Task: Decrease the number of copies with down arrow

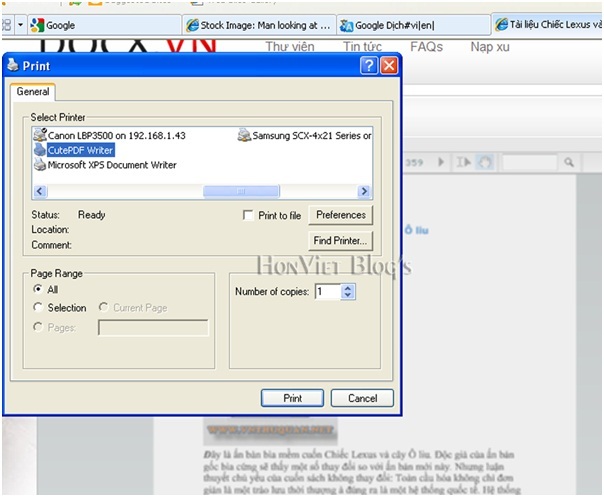Action: [x=348, y=296]
